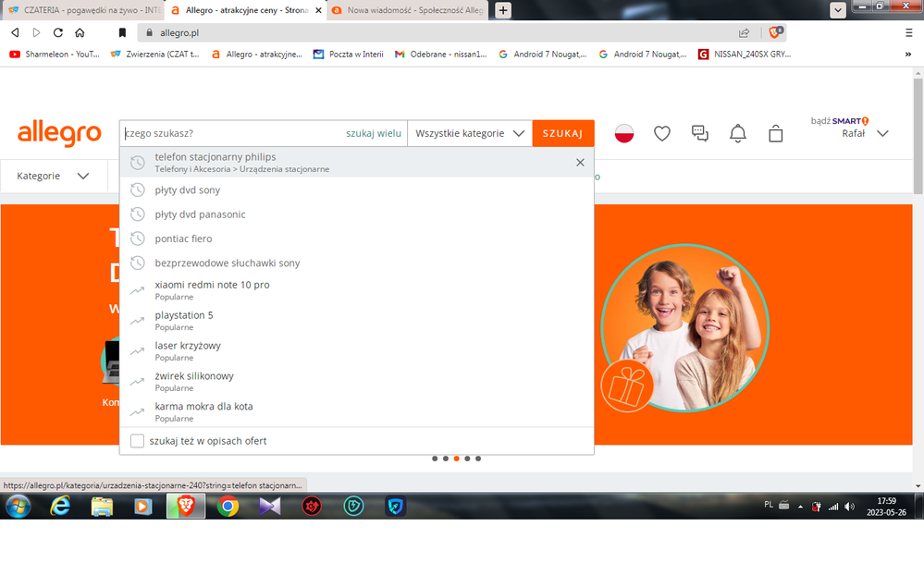
Task: Close the Allegro tab
Action: [x=318, y=10]
